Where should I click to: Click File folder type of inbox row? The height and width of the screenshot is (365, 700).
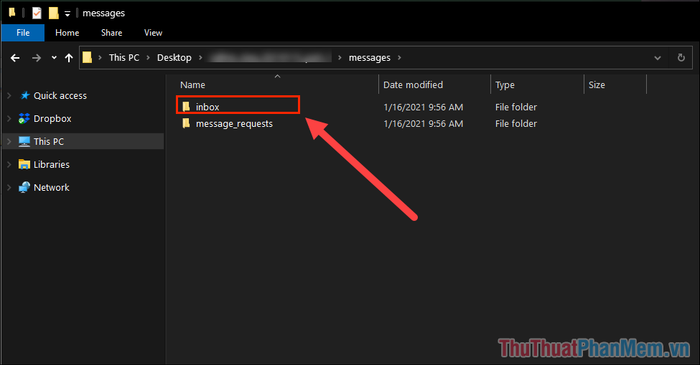(x=516, y=107)
